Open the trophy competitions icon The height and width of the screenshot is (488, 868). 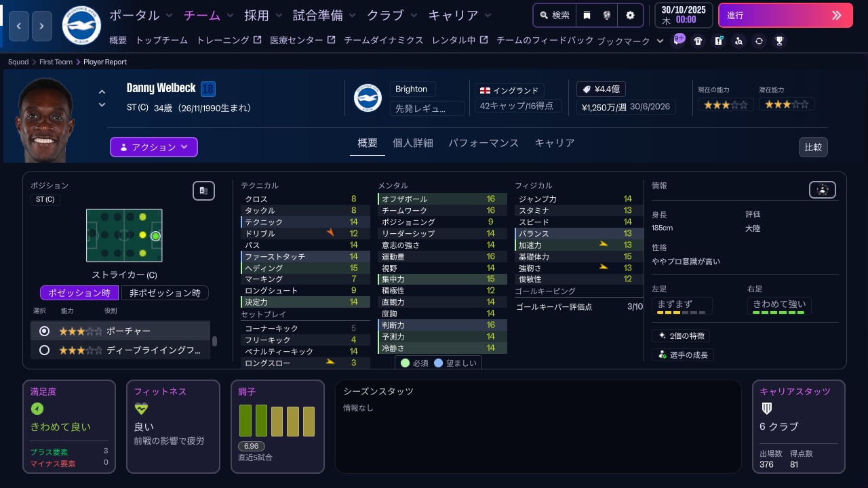[779, 41]
